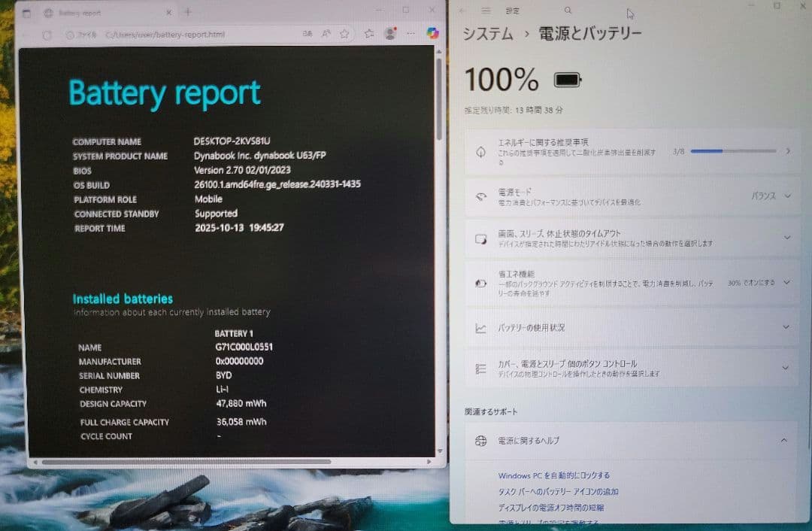Expand the 省エネ機能 energy saver section
The width and height of the screenshot is (812, 531).
click(x=788, y=283)
